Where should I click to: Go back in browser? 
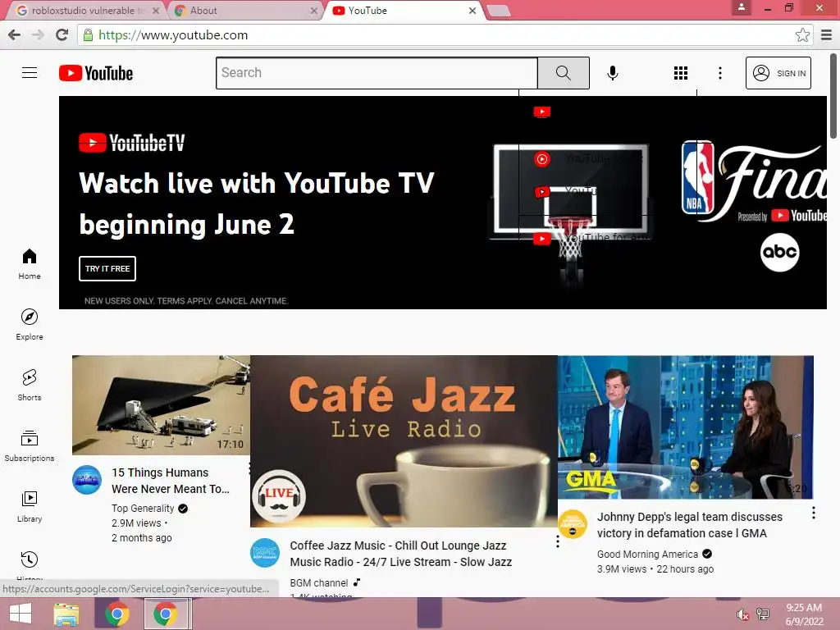coord(15,34)
